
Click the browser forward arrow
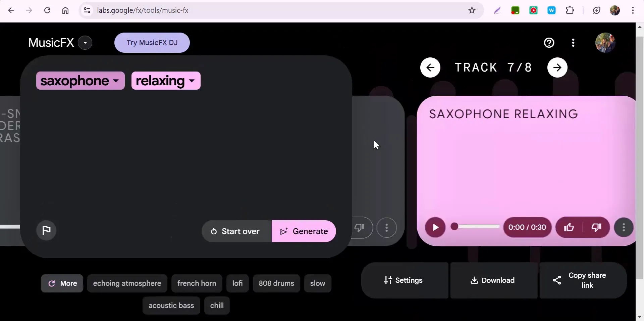[x=29, y=10]
